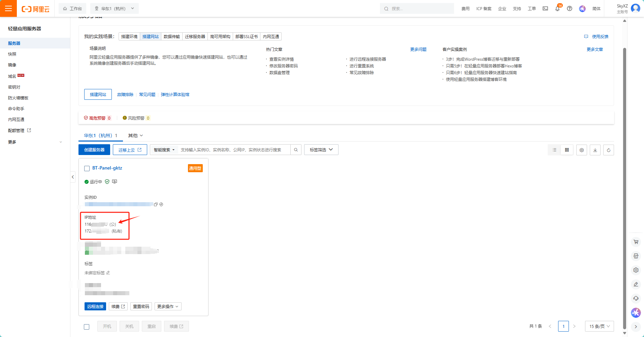Open the floating AI assistant button

636,313
